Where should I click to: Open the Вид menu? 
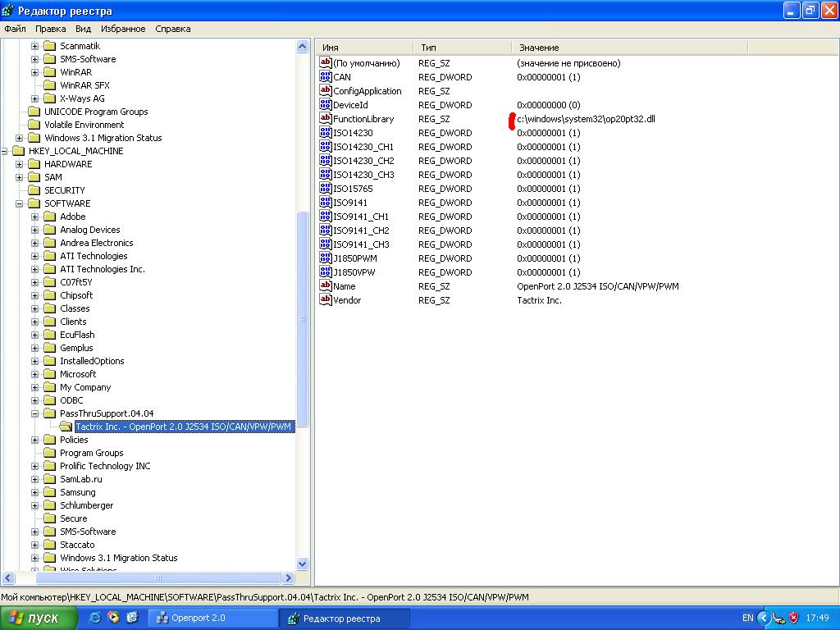(83, 29)
